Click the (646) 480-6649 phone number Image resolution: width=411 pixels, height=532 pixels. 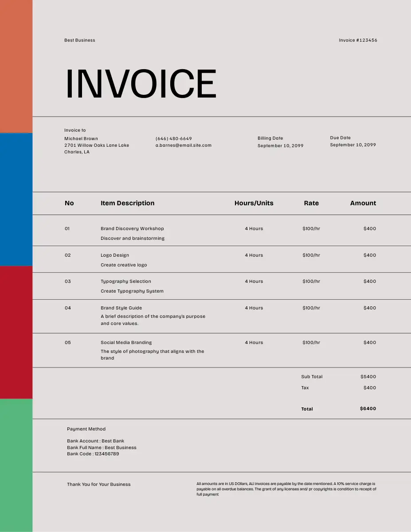173,139
